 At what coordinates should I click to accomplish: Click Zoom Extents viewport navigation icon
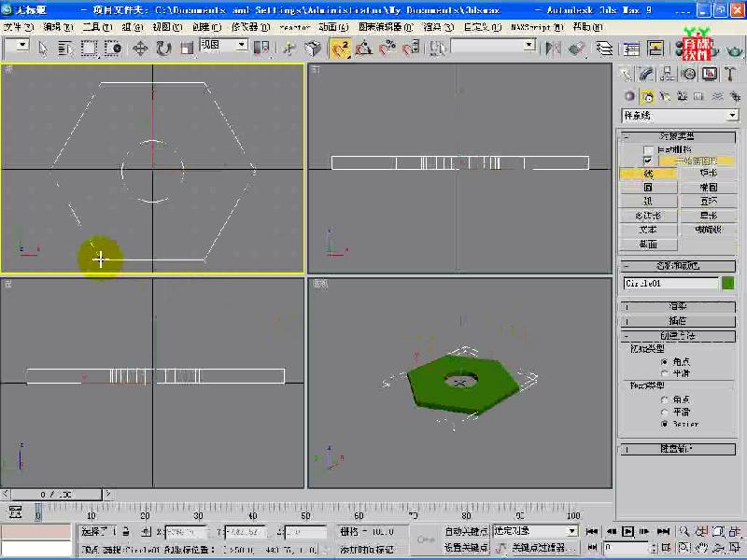pyautogui.click(x=718, y=531)
